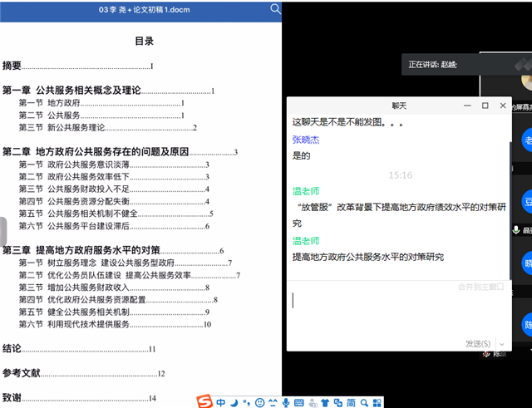Screen dimensions: 532x408
Task: Click 第二节 优化公务员队伍建设 entry
Action: [x=130, y=275]
